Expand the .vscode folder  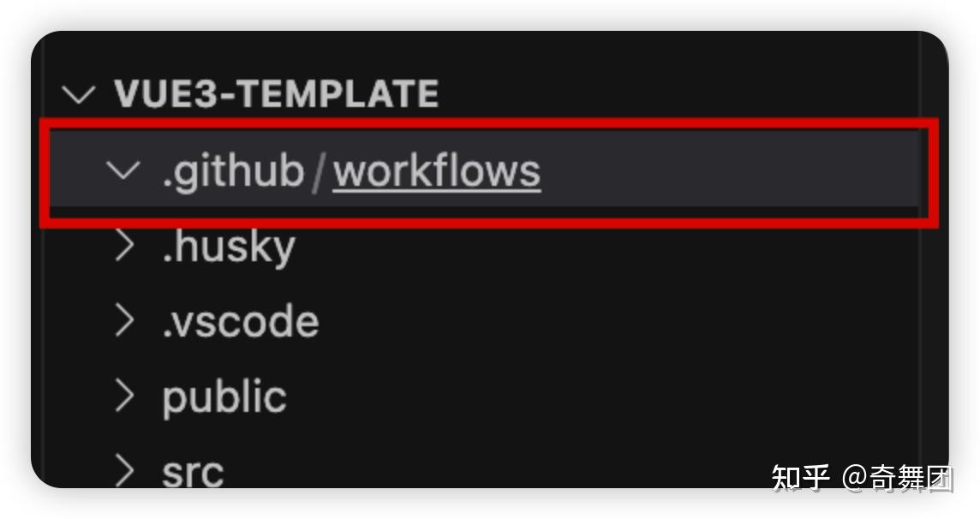coord(126,320)
